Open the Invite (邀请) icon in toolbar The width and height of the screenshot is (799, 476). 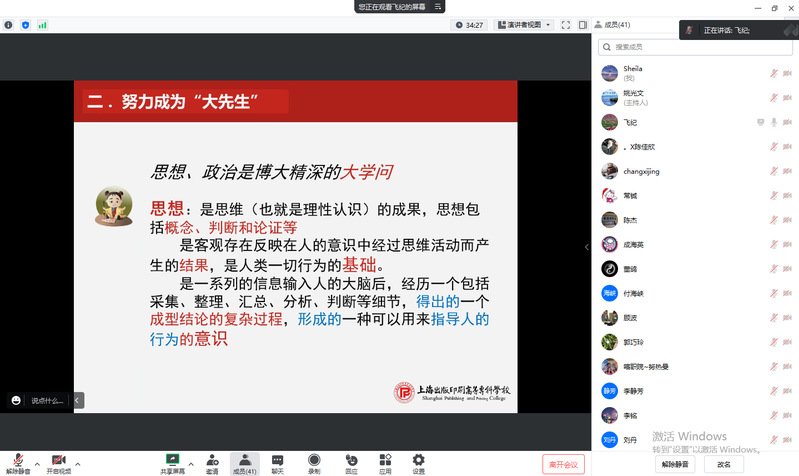point(212,461)
